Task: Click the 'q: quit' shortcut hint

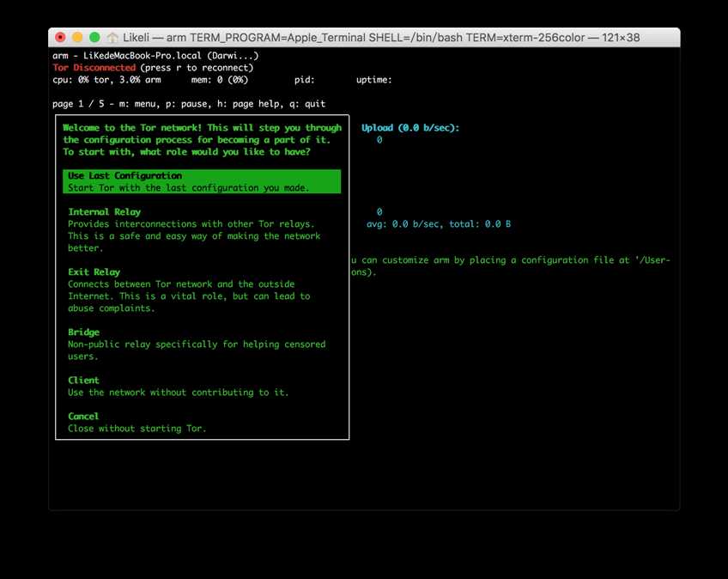Action: pyautogui.click(x=307, y=104)
